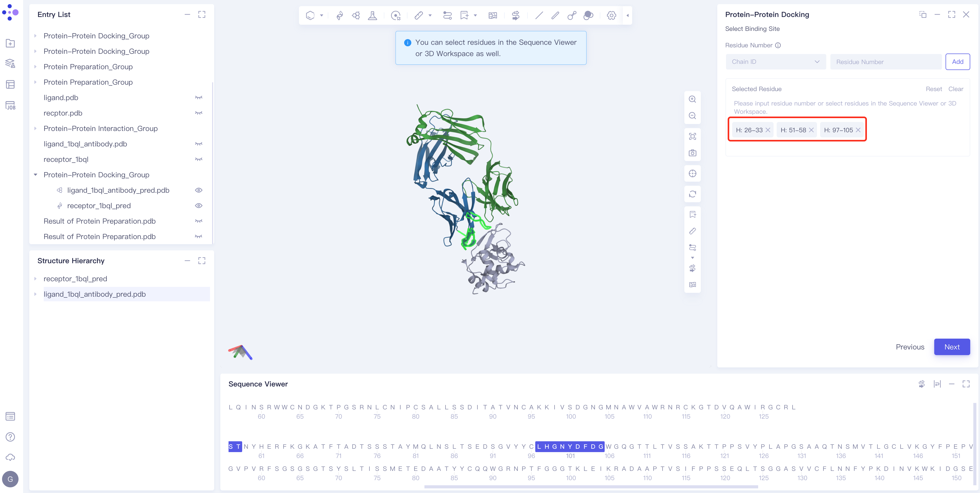Expand the Entry List panel to full size

pyautogui.click(x=202, y=14)
